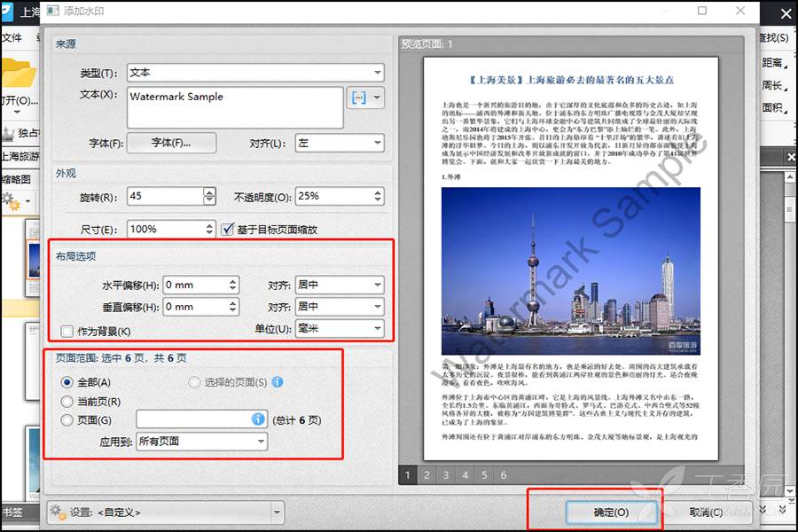Click the 确定(O) confirm button

pyautogui.click(x=611, y=512)
